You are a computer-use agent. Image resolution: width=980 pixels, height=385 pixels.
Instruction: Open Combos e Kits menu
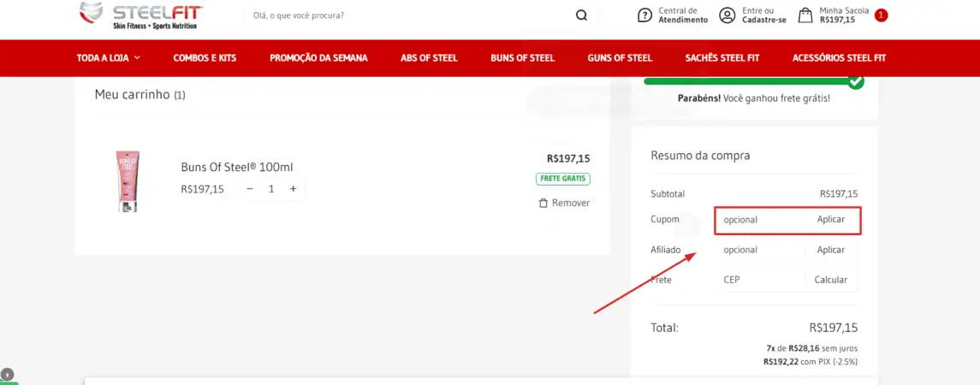[205, 58]
